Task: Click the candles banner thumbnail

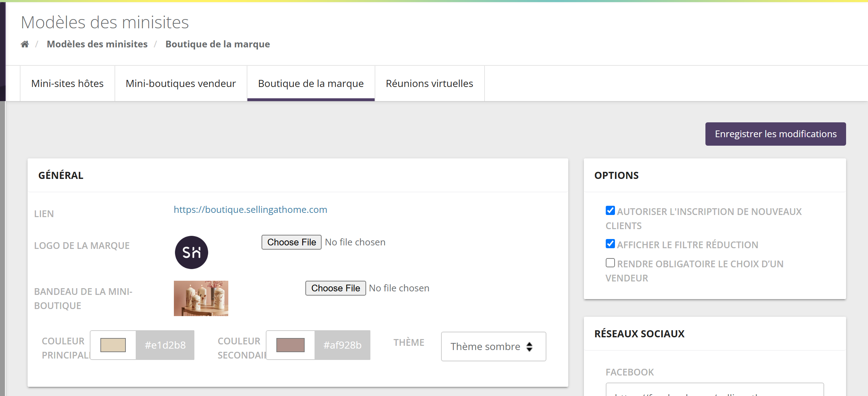Action: 201,298
